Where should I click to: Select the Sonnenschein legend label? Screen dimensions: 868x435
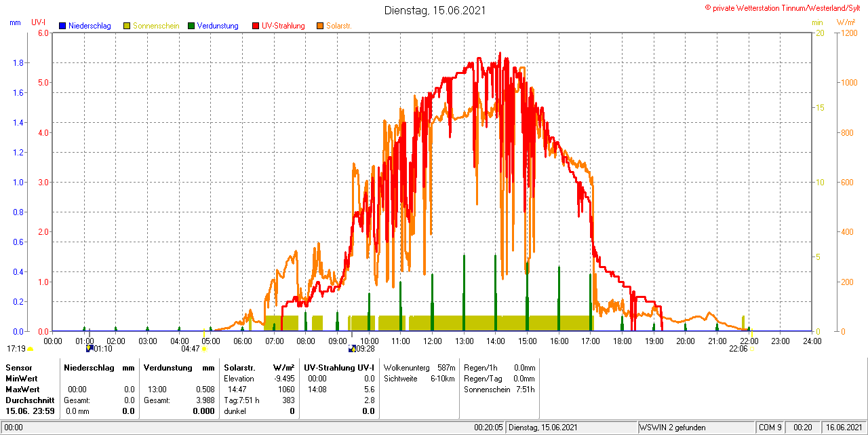click(x=156, y=26)
